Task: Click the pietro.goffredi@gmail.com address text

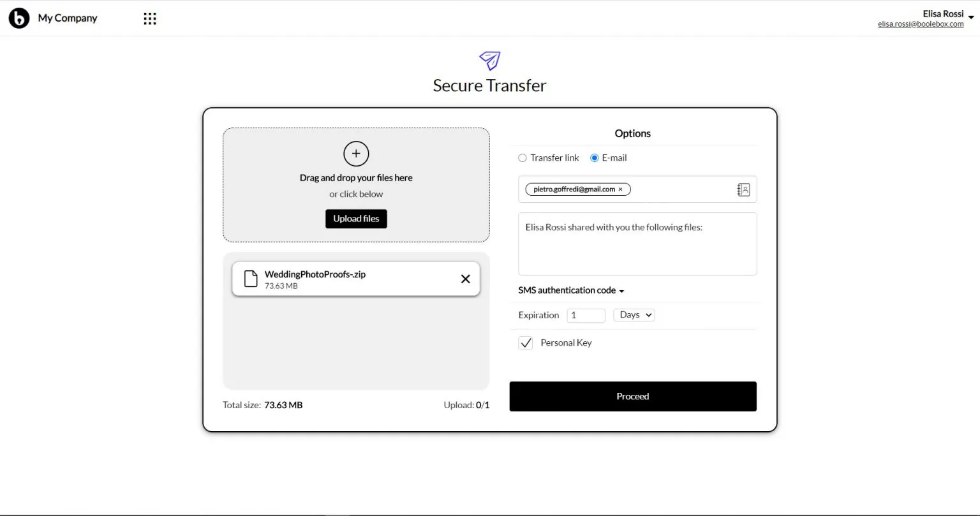Action: 574,189
